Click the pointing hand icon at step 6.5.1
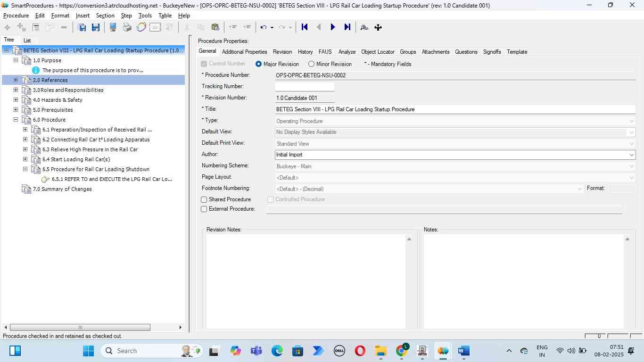The image size is (644, 362). [45, 179]
